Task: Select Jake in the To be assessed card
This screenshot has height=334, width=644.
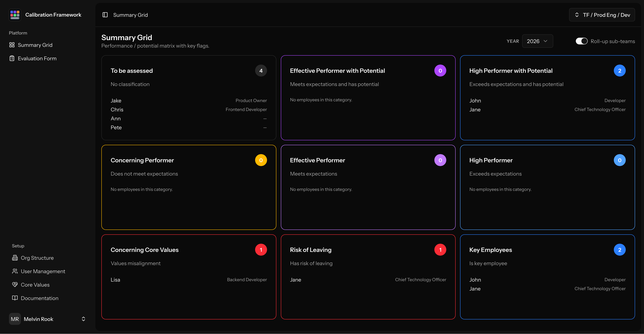Action: coord(116,100)
